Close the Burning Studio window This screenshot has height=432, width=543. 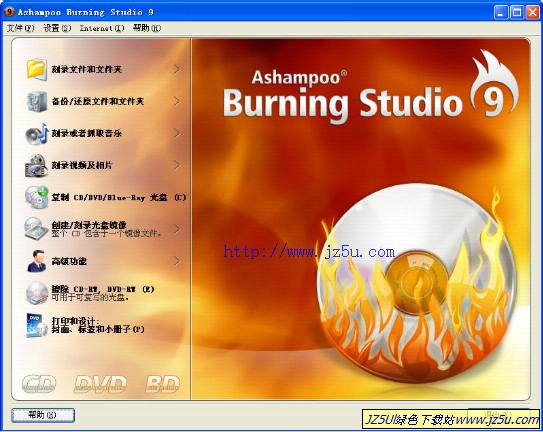coord(533,12)
